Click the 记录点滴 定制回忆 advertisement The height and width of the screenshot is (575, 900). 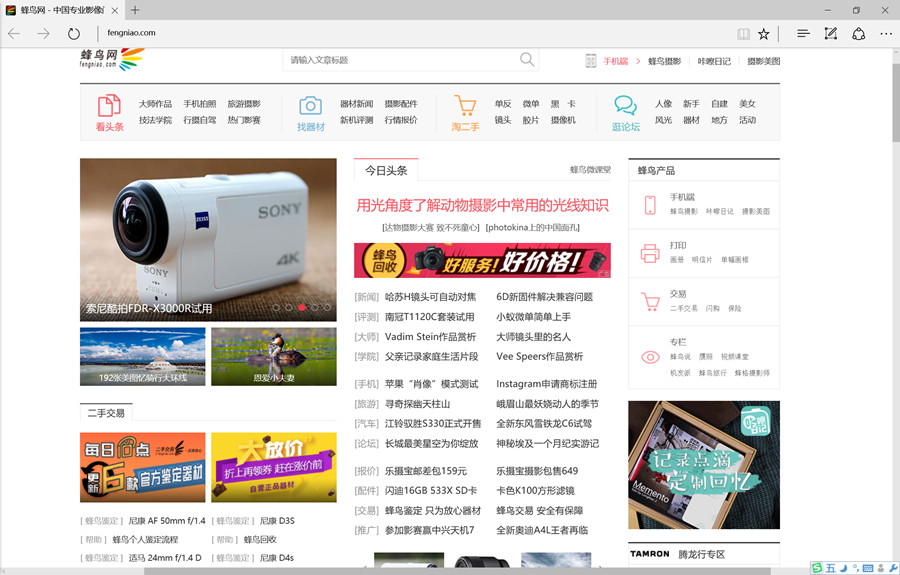704,465
